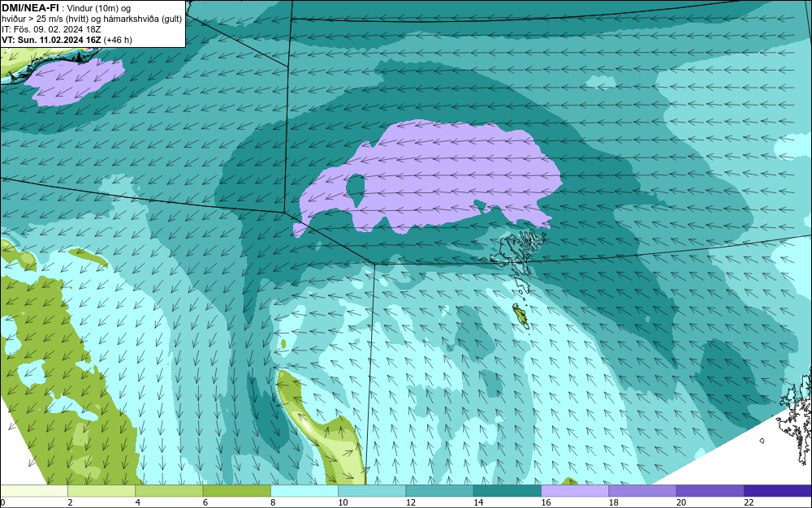Click the 'IT: Fös. 09. 02. 2024 18Z' line
Screen dimensions: 812x508
point(51,29)
